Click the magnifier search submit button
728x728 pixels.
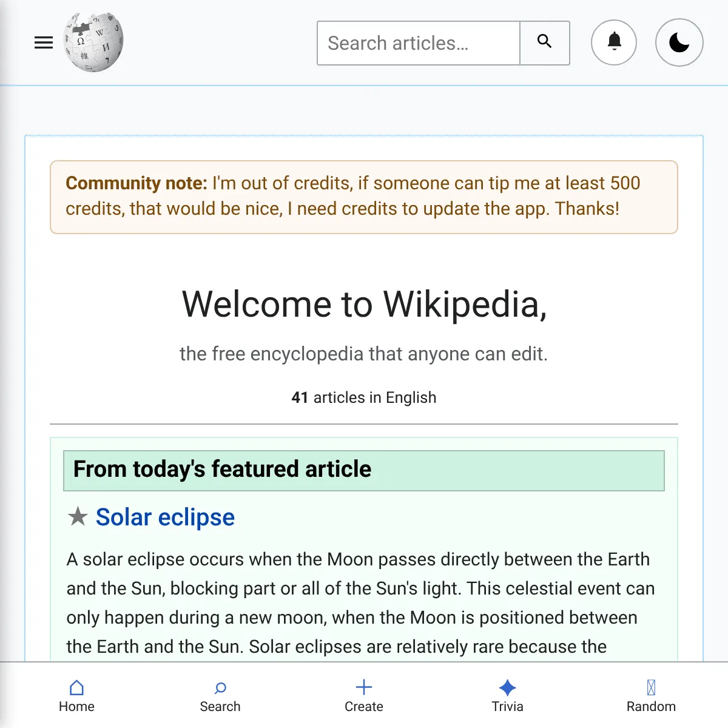pos(545,43)
